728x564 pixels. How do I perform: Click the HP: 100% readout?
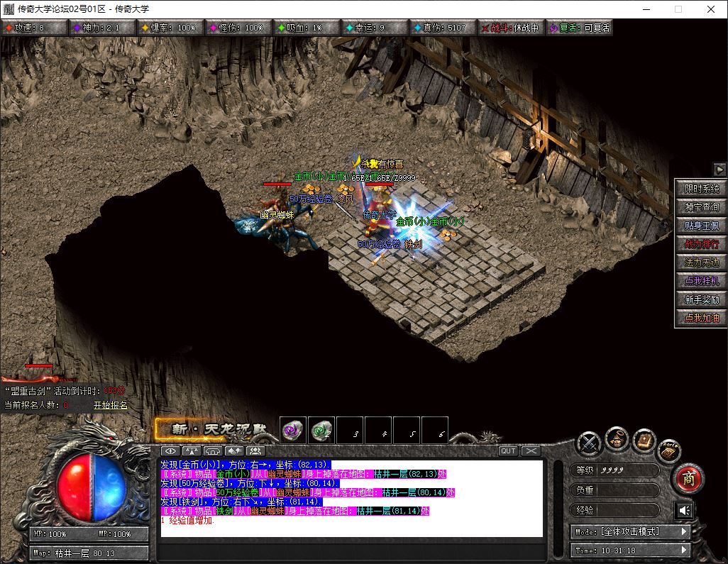point(50,533)
